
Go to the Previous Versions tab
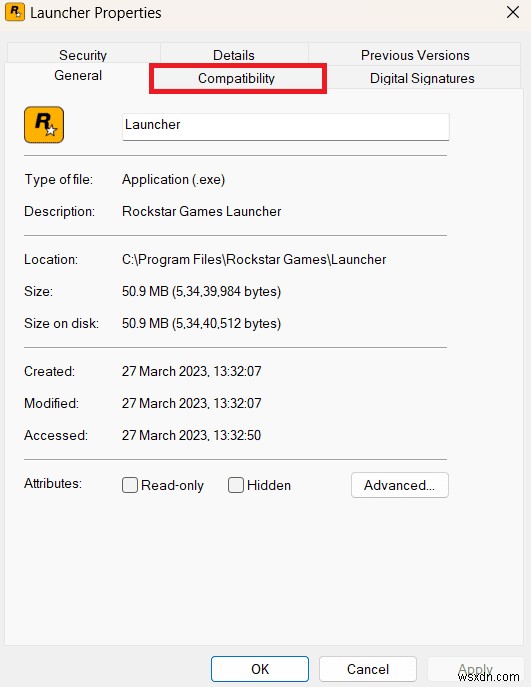click(415, 55)
